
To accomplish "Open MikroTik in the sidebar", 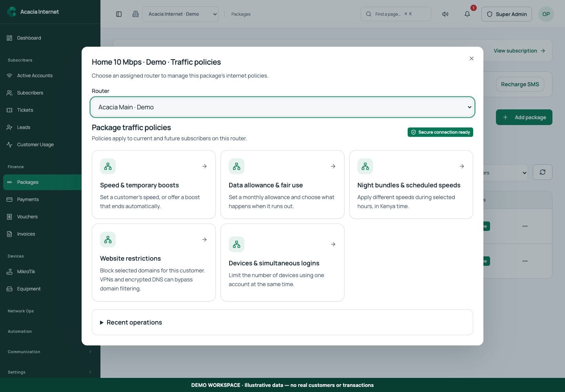I will tap(50, 272).
